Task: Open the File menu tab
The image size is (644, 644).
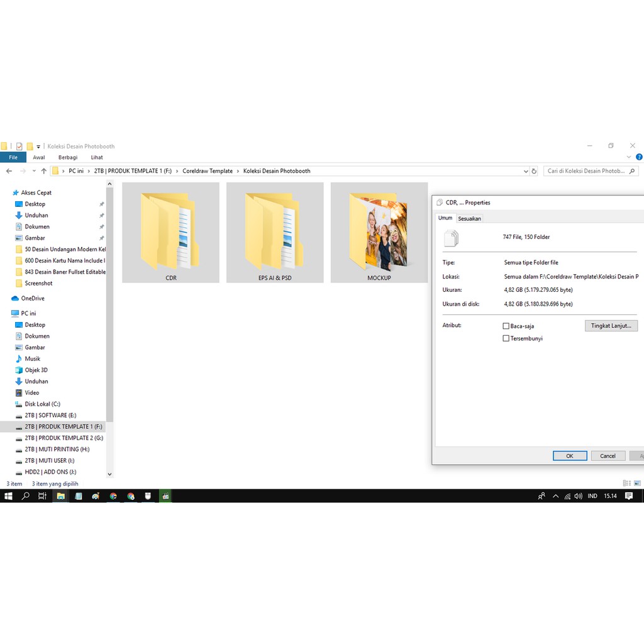Action: pos(13,157)
